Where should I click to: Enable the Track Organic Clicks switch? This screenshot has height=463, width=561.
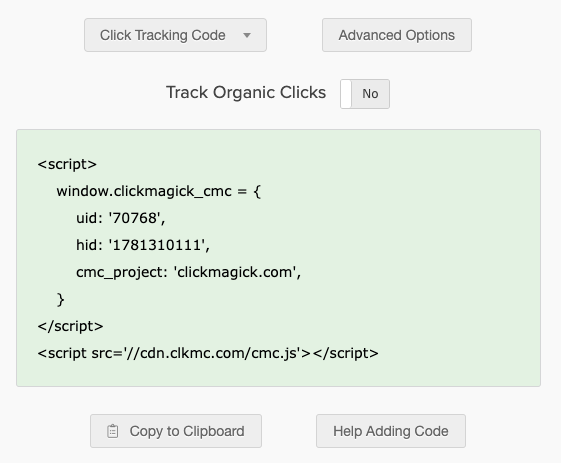point(365,94)
